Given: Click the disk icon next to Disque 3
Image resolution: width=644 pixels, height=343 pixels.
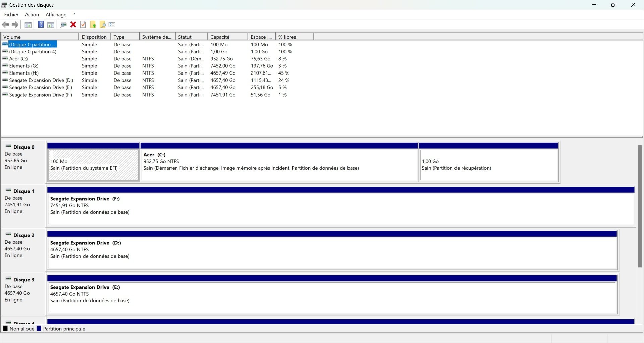Looking at the screenshot, I should [8, 279].
